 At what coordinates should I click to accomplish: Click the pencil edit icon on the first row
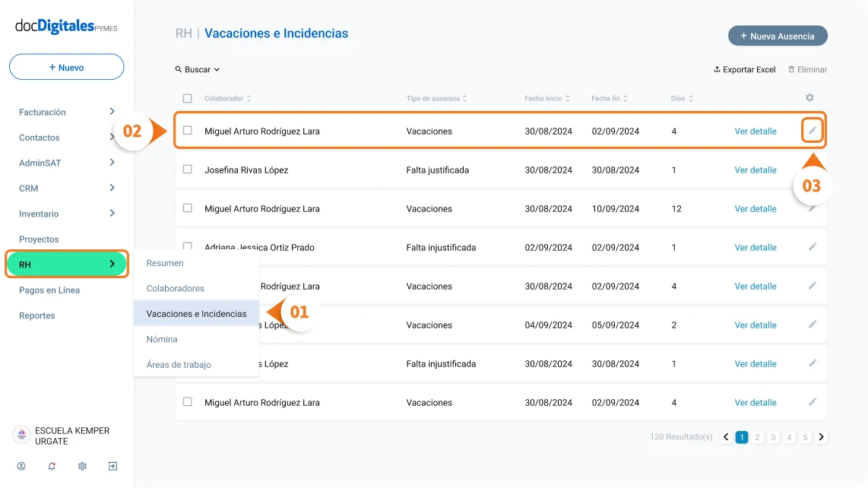click(x=812, y=131)
